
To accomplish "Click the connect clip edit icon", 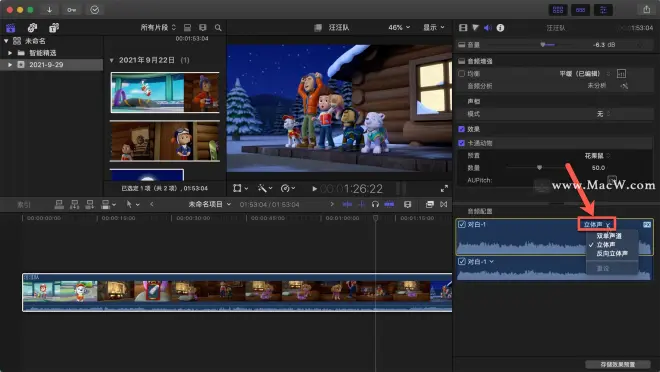I will point(59,205).
